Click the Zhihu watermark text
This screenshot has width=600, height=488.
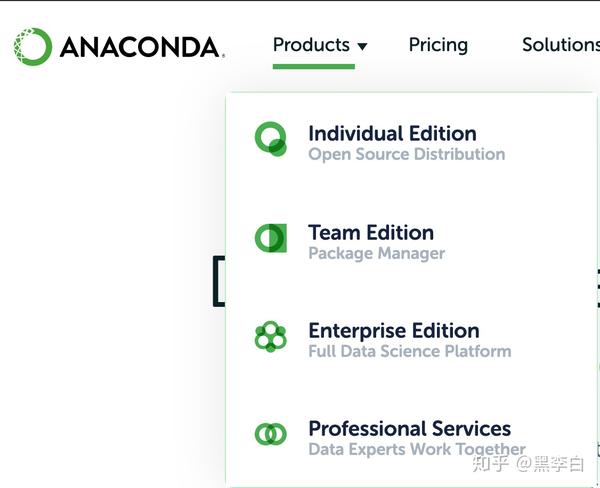coord(528,464)
